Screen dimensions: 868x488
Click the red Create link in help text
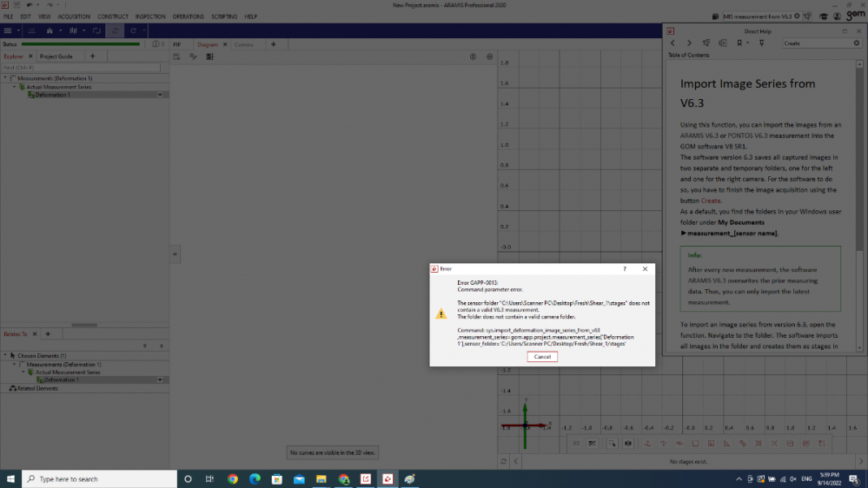(x=710, y=201)
